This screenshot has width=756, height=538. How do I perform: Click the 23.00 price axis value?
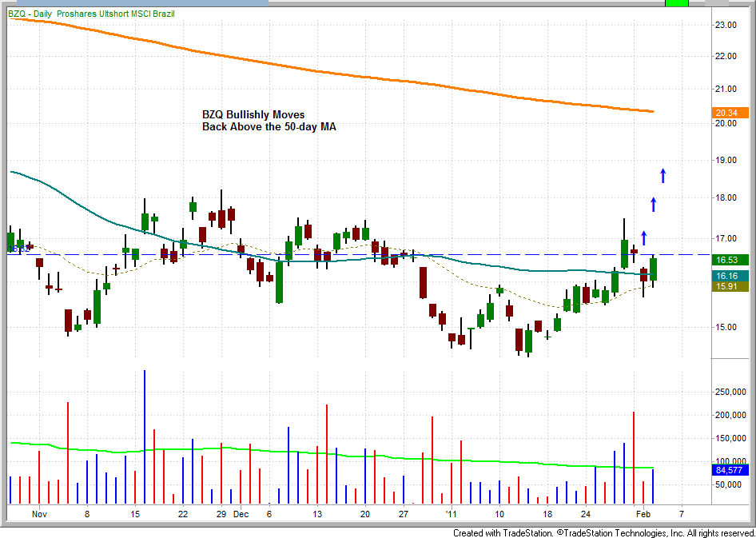727,25
